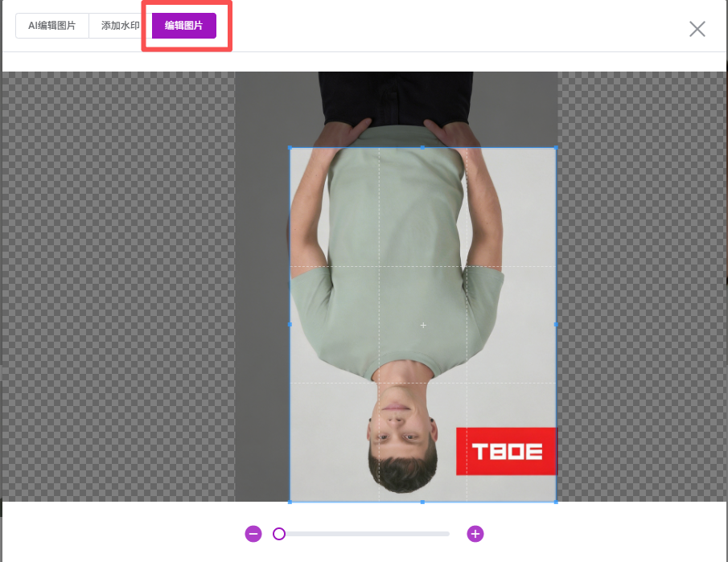The height and width of the screenshot is (562, 728).
Task: Click the middle of the zoom slider track
Action: pos(364,534)
